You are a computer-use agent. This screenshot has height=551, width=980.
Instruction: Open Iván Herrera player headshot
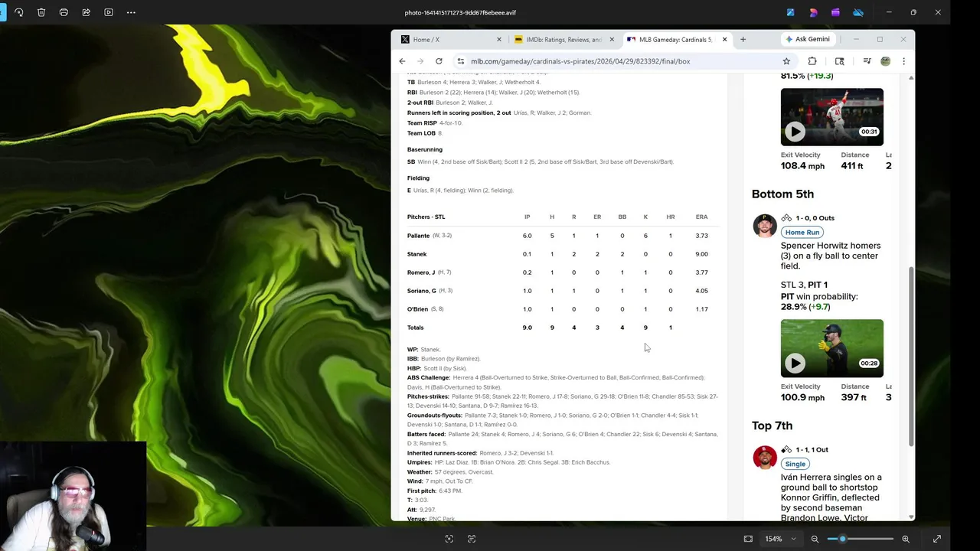click(x=764, y=458)
